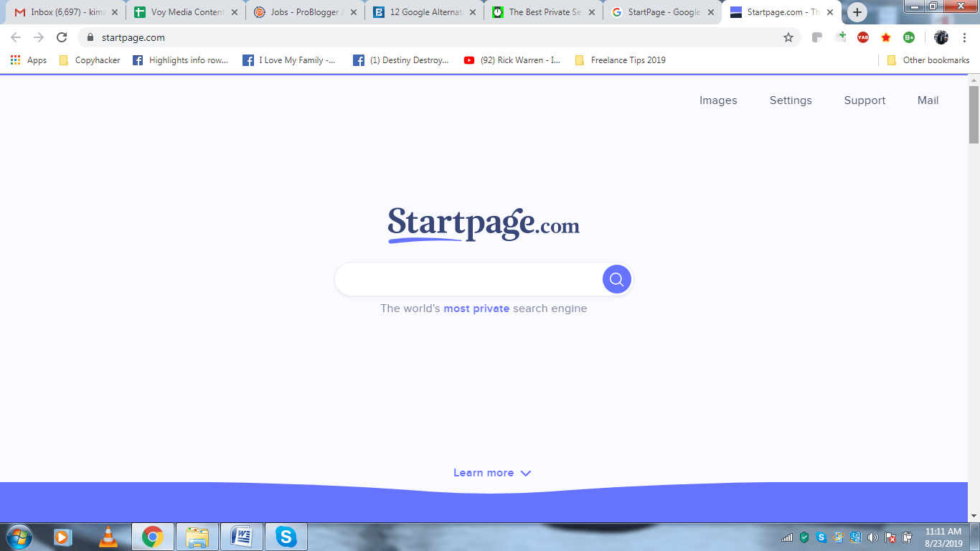Open the power plug battery tray icon
The width and height of the screenshot is (980, 551).
click(908, 537)
